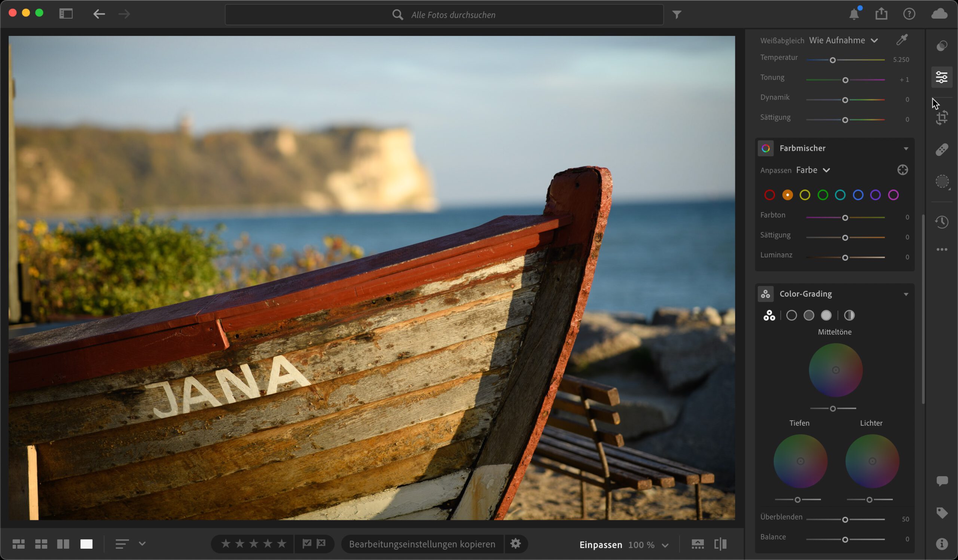Viewport: 958px width, 560px height.
Task: Open the photo info panel
Action: click(942, 544)
